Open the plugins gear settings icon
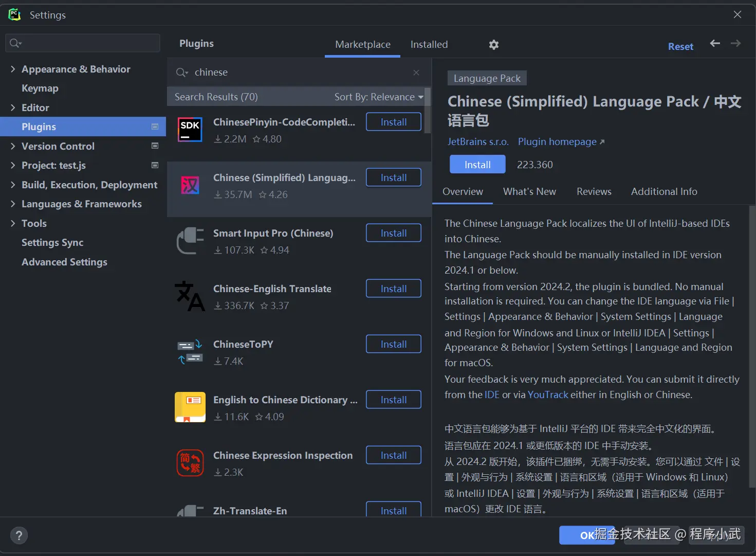 (x=494, y=45)
